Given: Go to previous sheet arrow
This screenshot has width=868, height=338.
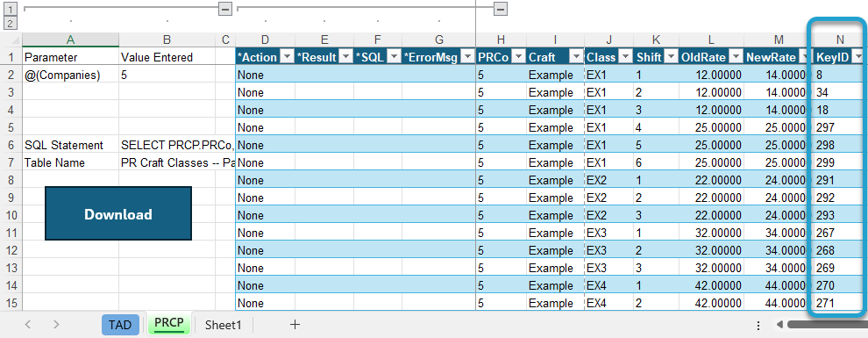Looking at the screenshot, I should tap(28, 325).
